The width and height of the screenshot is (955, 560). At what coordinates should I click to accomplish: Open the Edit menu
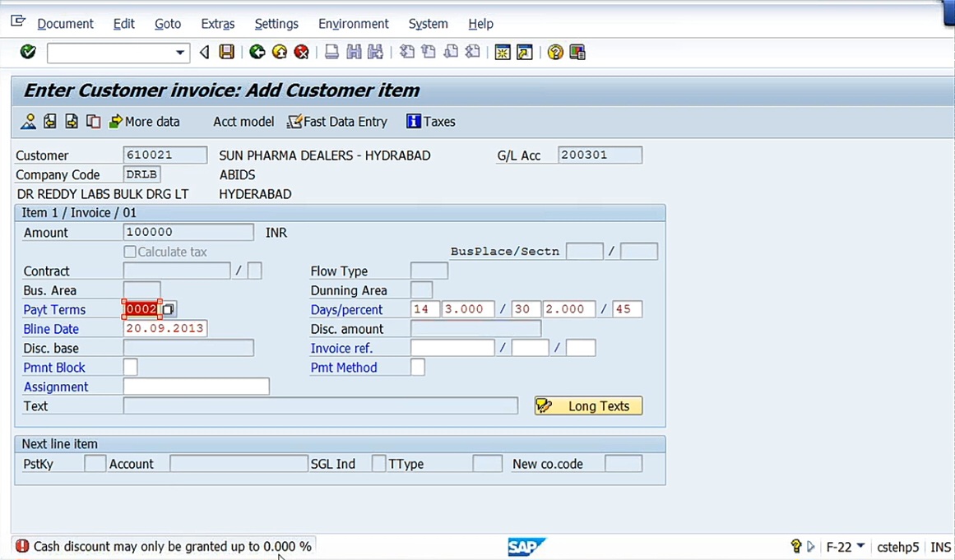coord(123,24)
